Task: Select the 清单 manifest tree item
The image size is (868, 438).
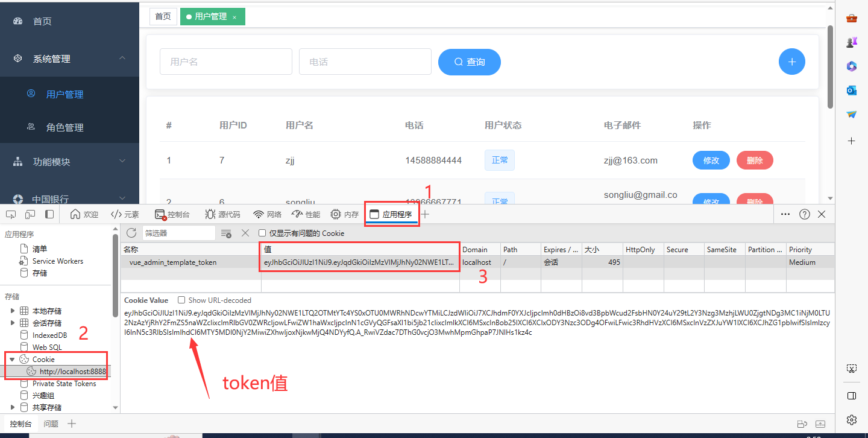Action: [x=40, y=249]
